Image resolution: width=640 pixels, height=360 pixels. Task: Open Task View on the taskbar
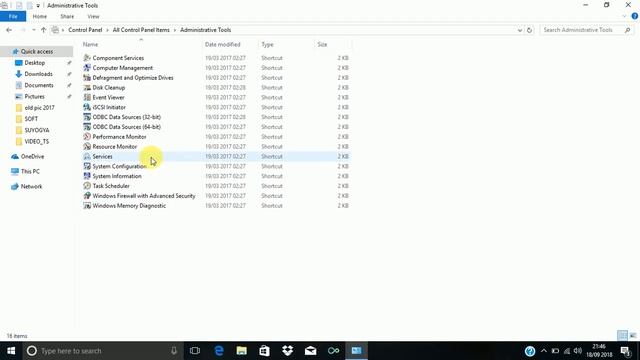195,351
